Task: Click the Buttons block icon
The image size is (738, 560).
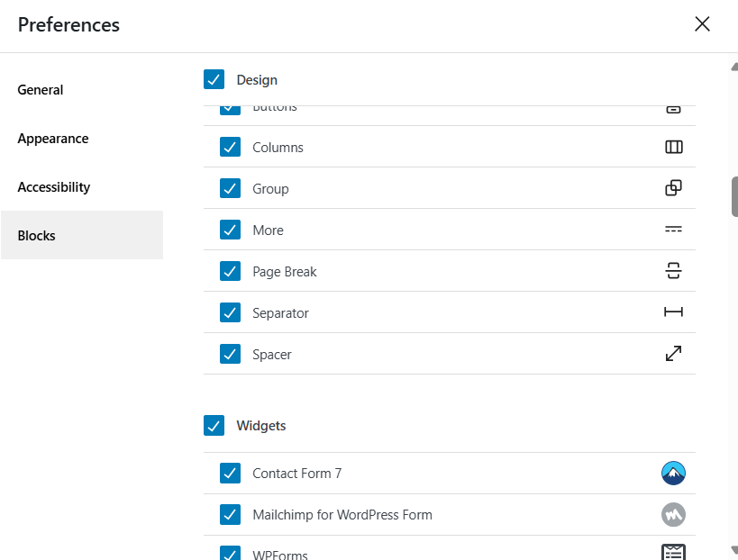Action: coord(673,106)
